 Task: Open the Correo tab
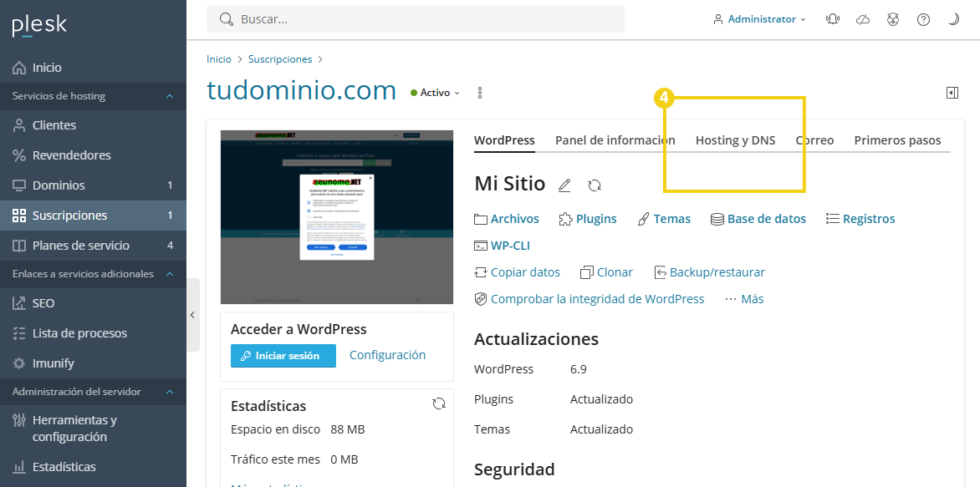click(814, 140)
